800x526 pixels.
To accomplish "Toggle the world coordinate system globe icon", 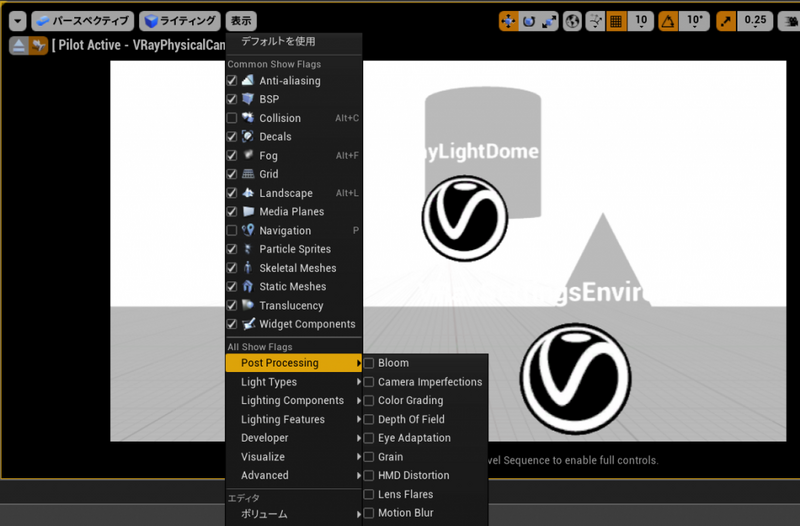I will (x=572, y=21).
